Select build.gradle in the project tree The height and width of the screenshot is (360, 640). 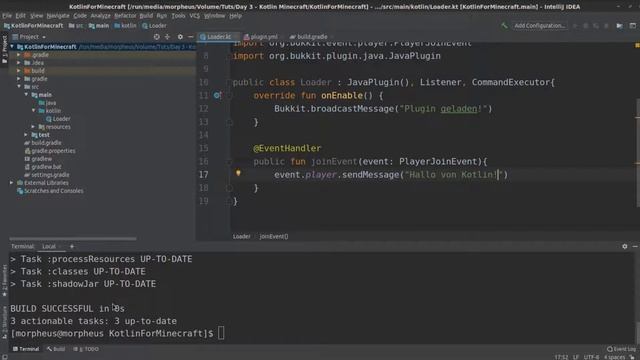click(43, 143)
